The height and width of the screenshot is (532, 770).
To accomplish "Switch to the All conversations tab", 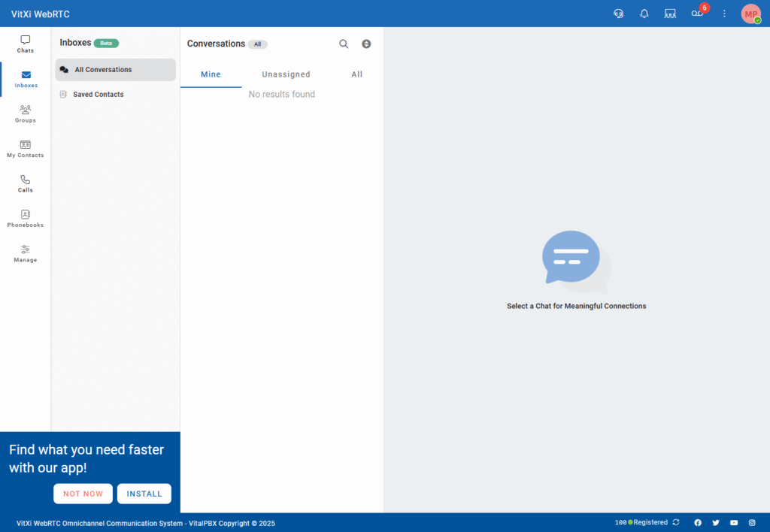I will 356,74.
